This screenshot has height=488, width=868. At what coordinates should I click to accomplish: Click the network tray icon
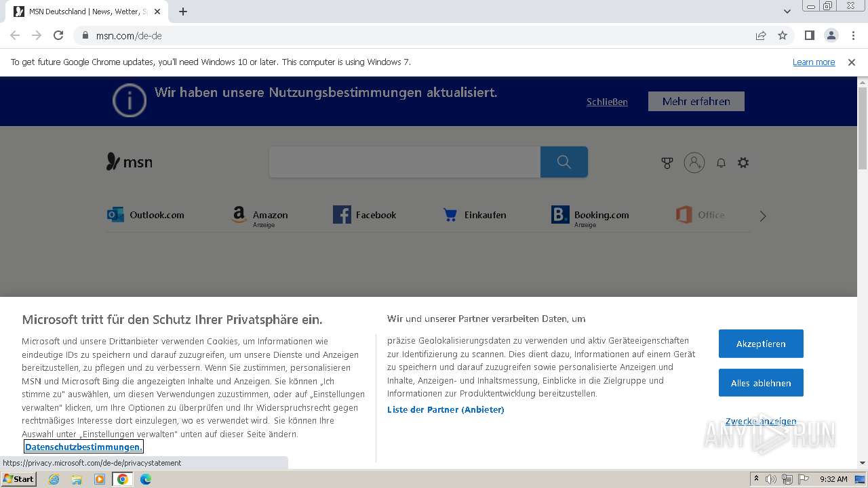click(787, 479)
